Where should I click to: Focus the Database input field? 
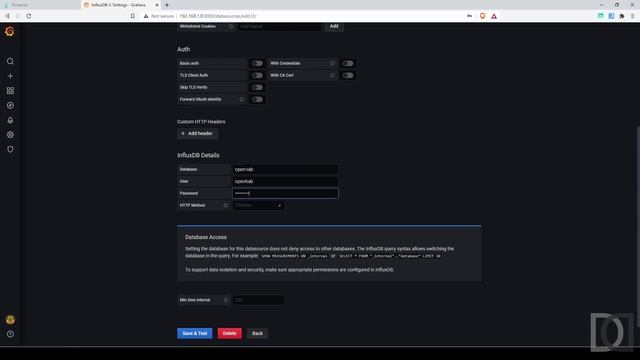tap(285, 169)
